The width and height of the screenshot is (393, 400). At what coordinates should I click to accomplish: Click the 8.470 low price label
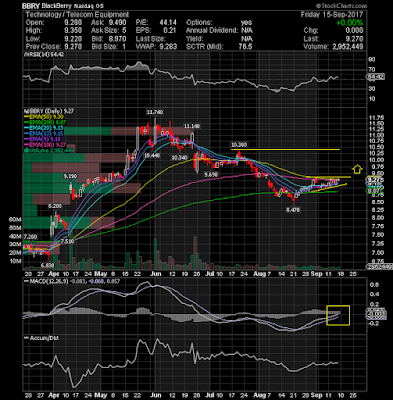click(293, 210)
